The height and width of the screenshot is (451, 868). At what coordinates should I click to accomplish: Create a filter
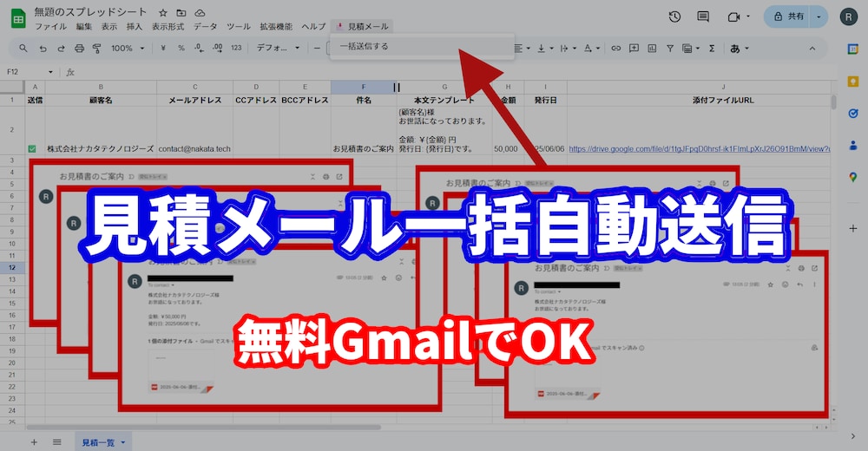(x=670, y=49)
